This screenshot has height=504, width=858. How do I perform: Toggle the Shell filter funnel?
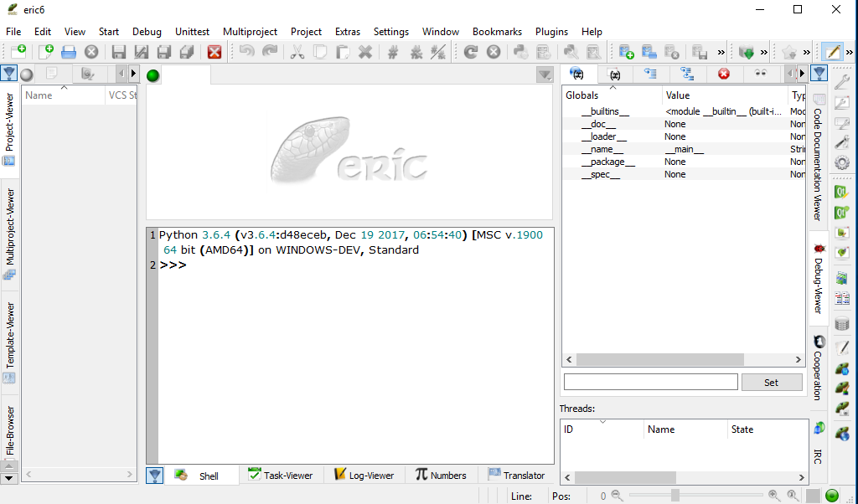[x=154, y=475]
